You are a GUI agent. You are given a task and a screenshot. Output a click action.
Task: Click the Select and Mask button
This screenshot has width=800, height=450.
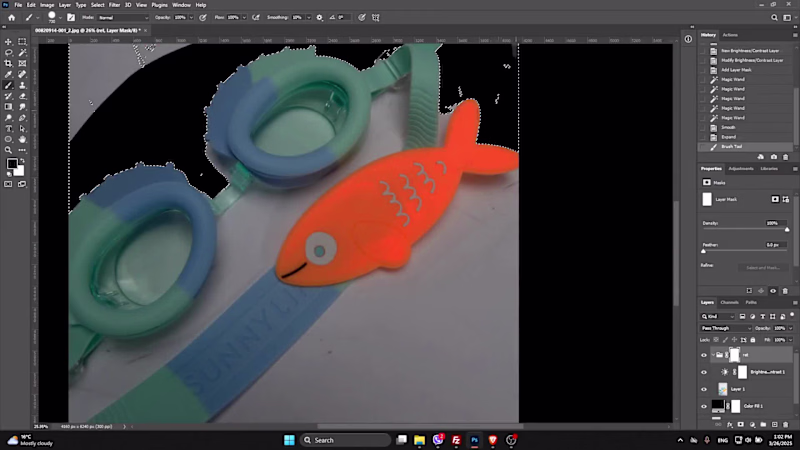[x=763, y=267]
